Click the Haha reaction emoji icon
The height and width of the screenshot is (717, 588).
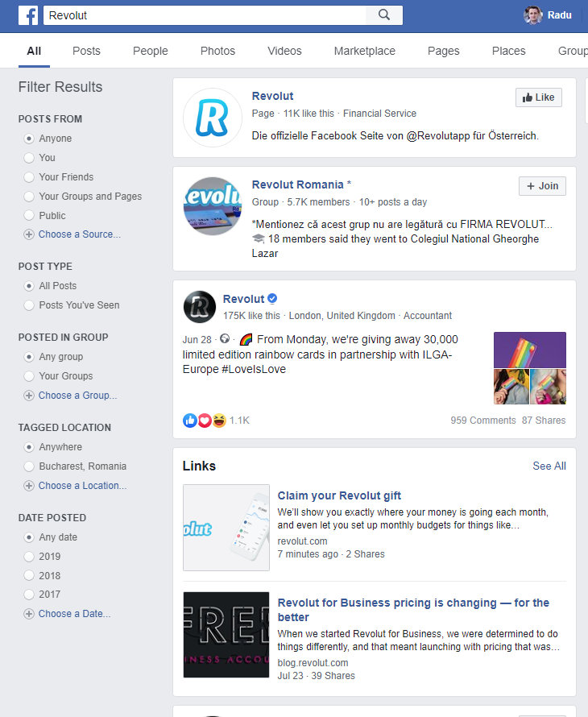pos(219,421)
